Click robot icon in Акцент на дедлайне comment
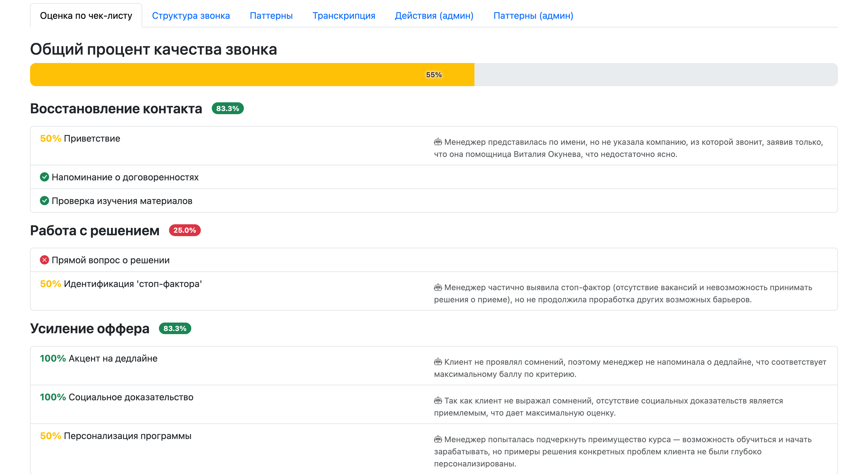 pyautogui.click(x=438, y=362)
